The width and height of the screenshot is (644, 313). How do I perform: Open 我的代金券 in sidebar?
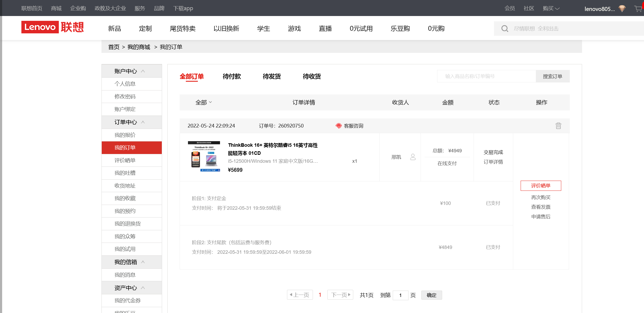point(132,300)
